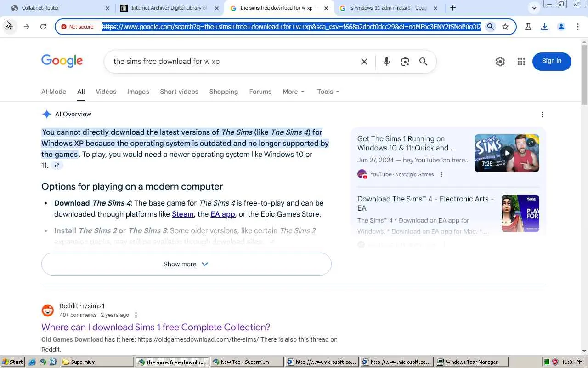Screen dimensions: 588x368
Task: Click the red shield tray icon
Action: [x=554, y=362]
